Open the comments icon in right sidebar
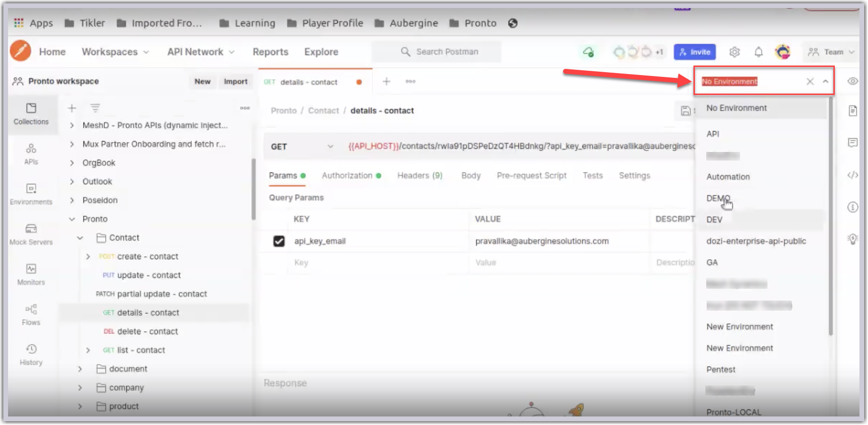 tap(852, 142)
